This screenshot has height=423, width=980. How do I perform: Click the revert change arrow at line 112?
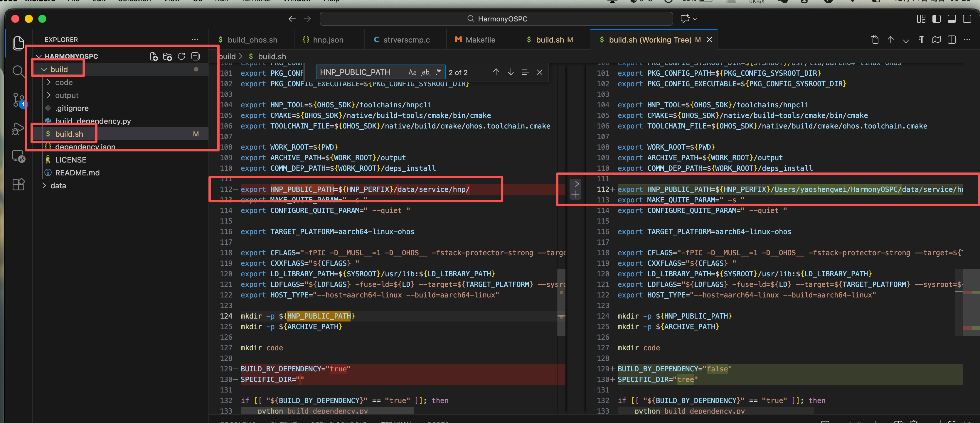tap(575, 184)
